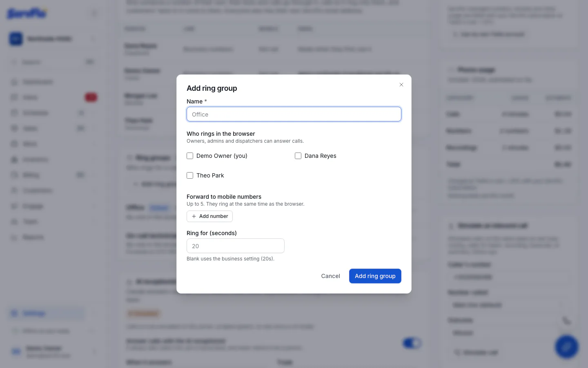Confirm with the blue Add ring group button
This screenshot has width=588, height=368.
coord(375,276)
